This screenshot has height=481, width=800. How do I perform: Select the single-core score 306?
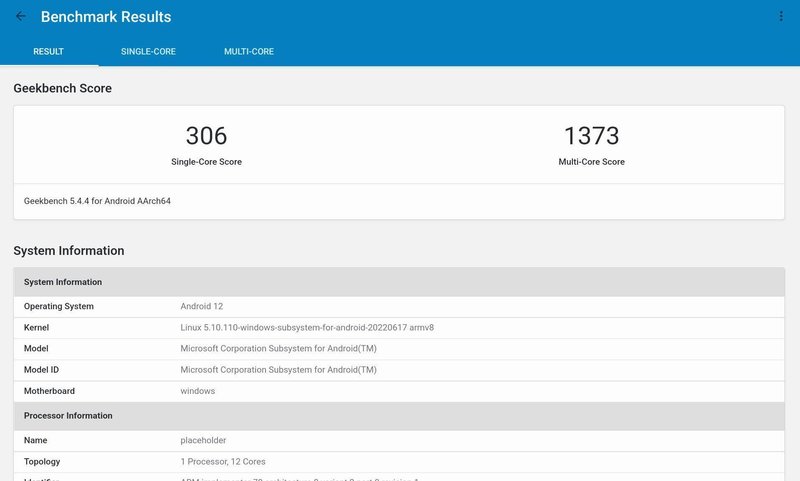[206, 136]
